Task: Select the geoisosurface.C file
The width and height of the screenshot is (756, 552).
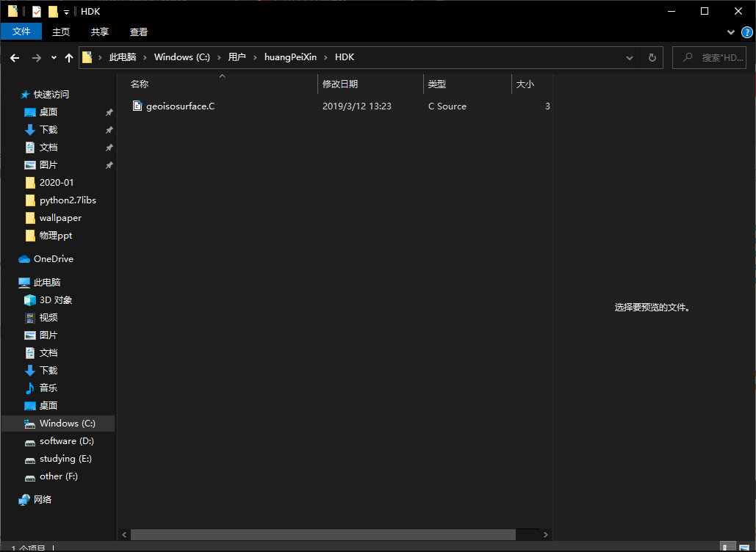Action: pos(180,106)
